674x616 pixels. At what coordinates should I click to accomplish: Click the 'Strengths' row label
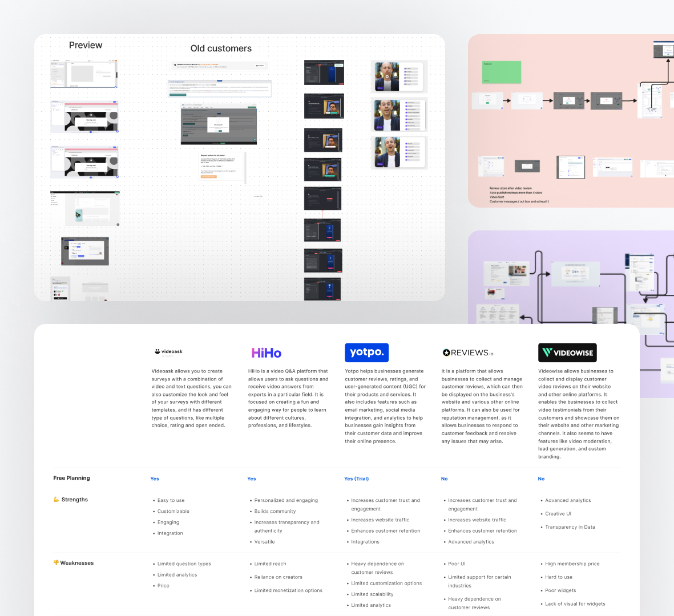coord(74,500)
